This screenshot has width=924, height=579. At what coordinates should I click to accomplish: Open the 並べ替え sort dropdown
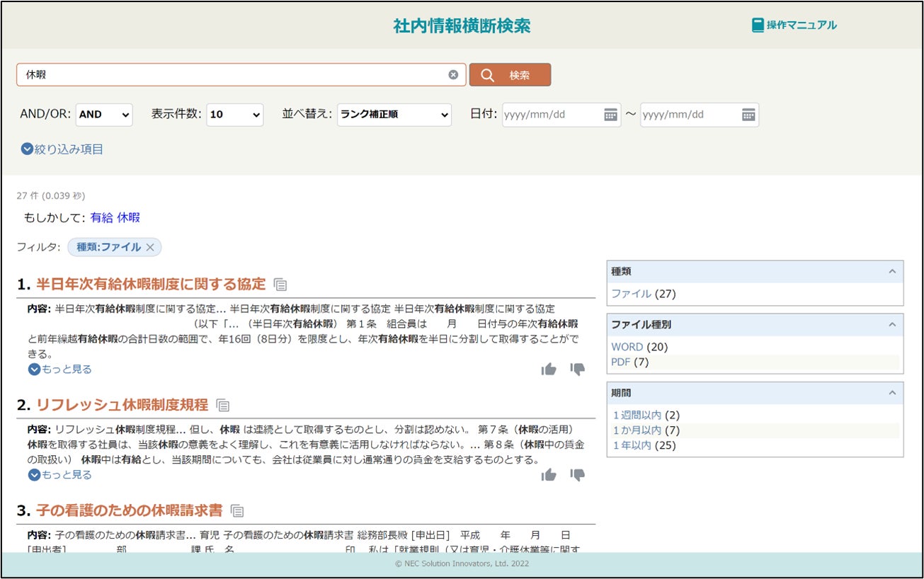(x=394, y=115)
